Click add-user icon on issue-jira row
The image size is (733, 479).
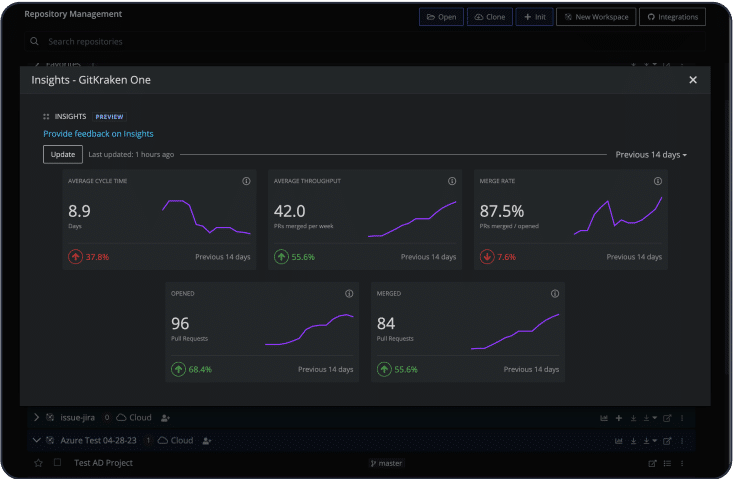(165, 418)
